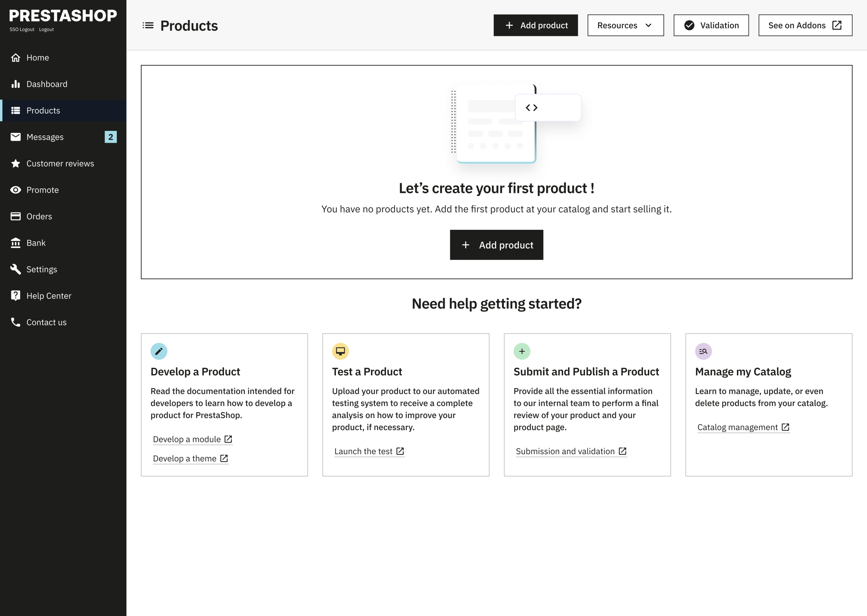
Task: Open See on Addons external link
Action: click(x=805, y=25)
